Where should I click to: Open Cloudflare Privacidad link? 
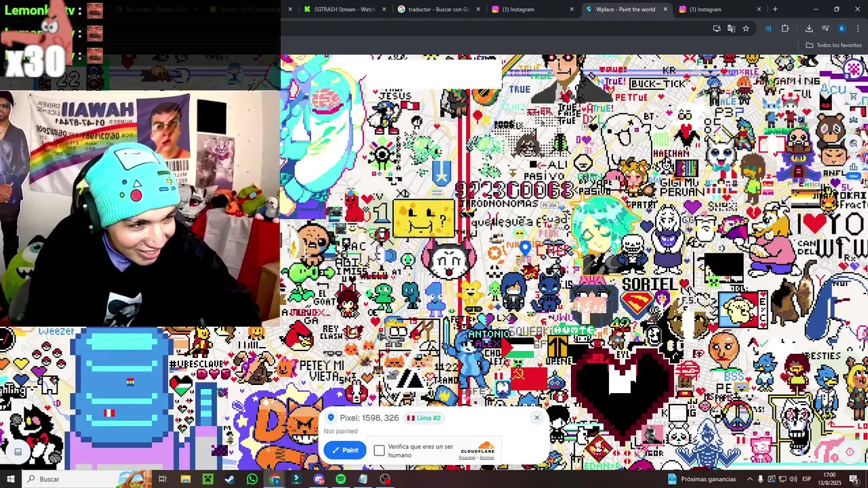pyautogui.click(x=467, y=457)
